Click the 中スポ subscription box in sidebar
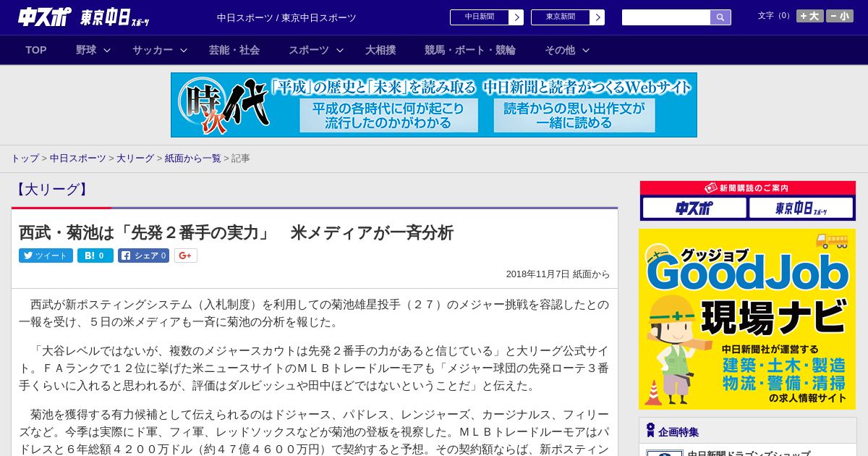 pyautogui.click(x=694, y=208)
